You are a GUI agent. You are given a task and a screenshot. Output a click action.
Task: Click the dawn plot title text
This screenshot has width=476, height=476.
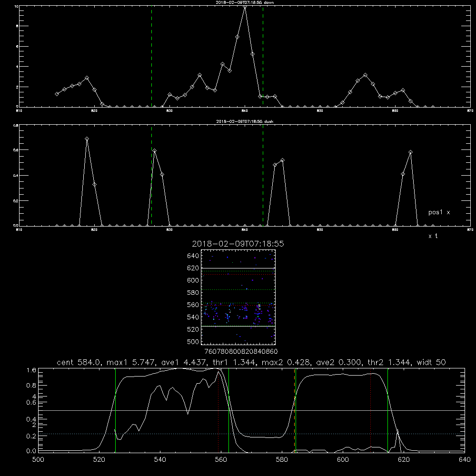tap(245, 2)
